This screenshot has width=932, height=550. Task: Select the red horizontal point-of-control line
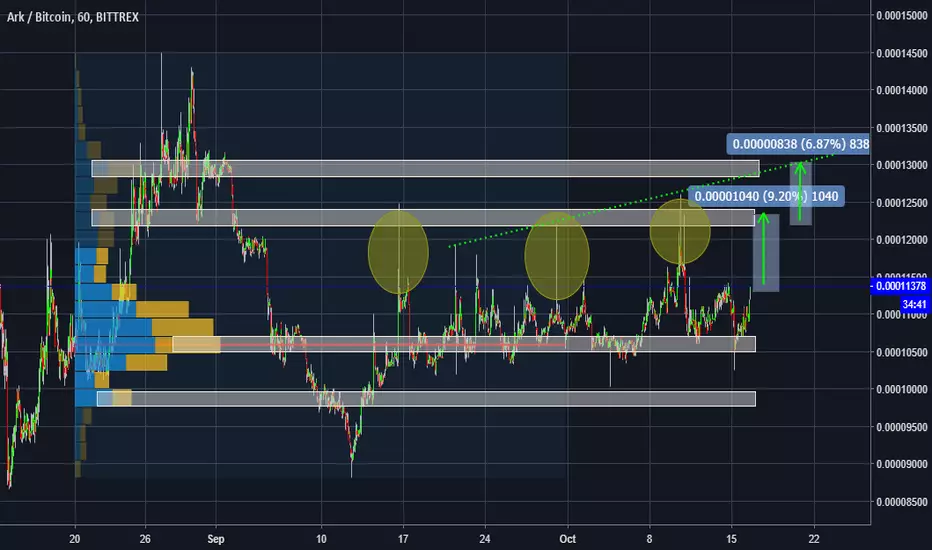(x=321, y=345)
